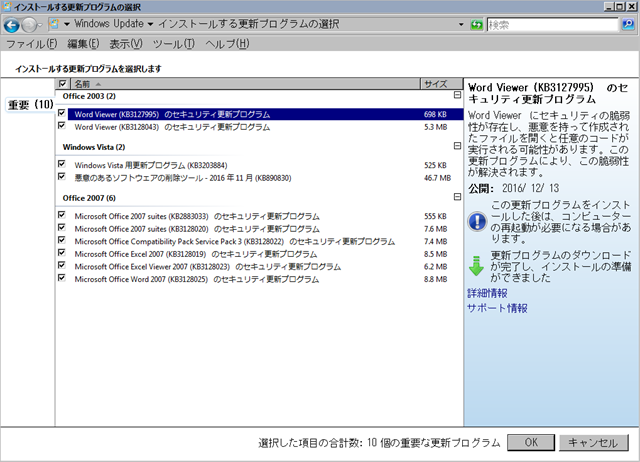Select the Compatibility Pack Service Pack 3 row
This screenshot has width=640, height=462.
265,242
